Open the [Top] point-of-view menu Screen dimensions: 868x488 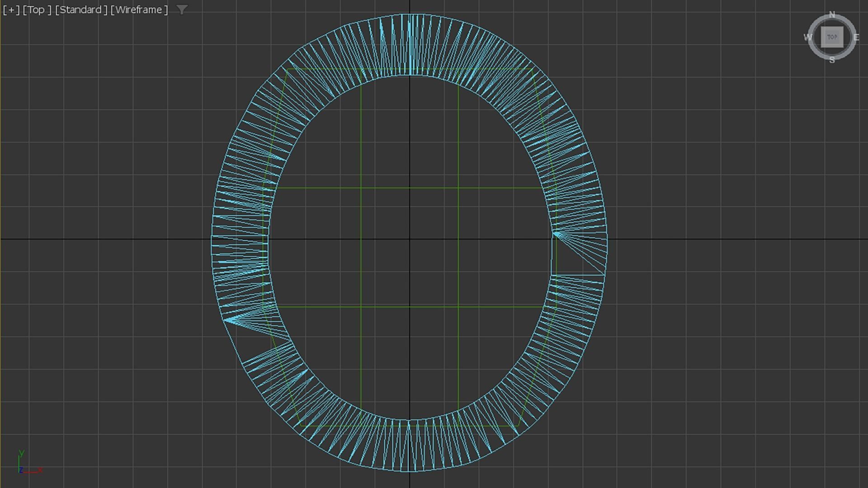coord(37,9)
